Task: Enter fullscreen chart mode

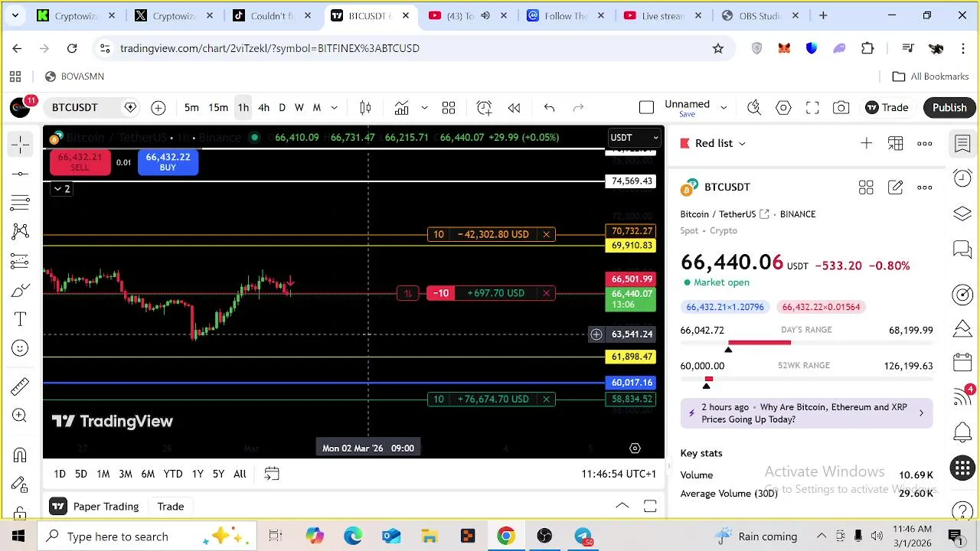Action: click(812, 108)
